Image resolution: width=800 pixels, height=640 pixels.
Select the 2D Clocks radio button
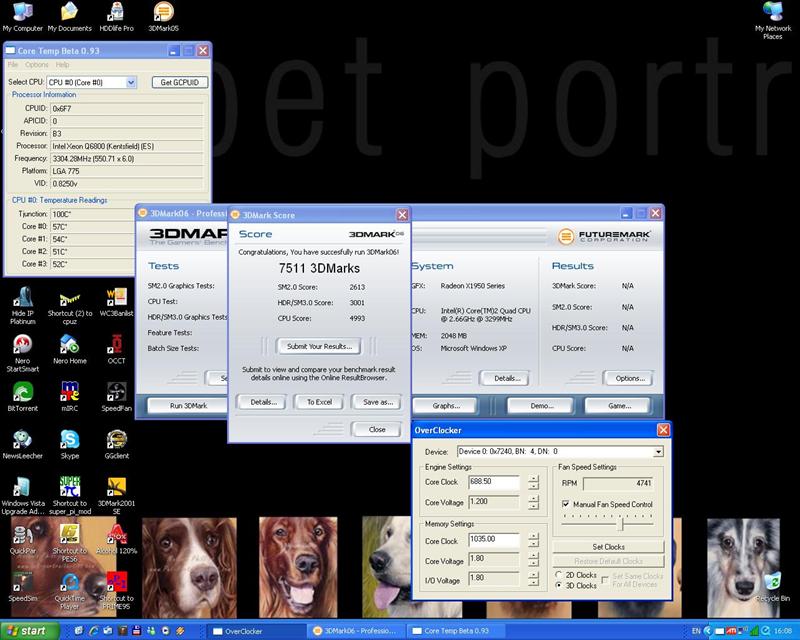point(558,575)
